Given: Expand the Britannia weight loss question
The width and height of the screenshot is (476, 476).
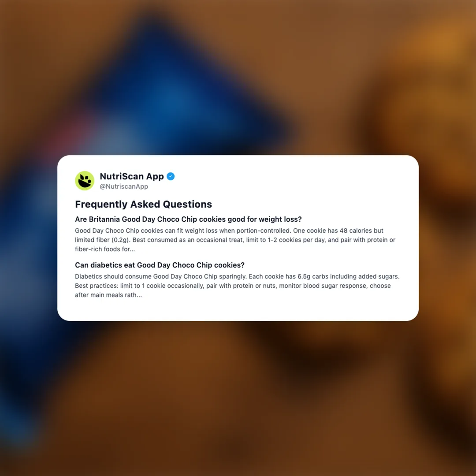Looking at the screenshot, I should tap(188, 219).
